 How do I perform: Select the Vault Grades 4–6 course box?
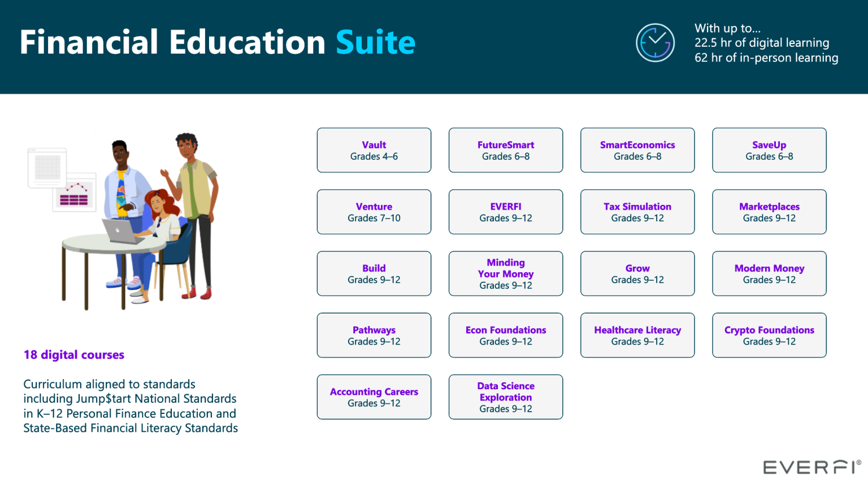coord(374,150)
